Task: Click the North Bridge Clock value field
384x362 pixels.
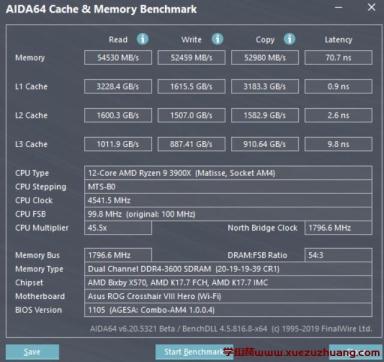Action: pyautogui.click(x=338, y=228)
